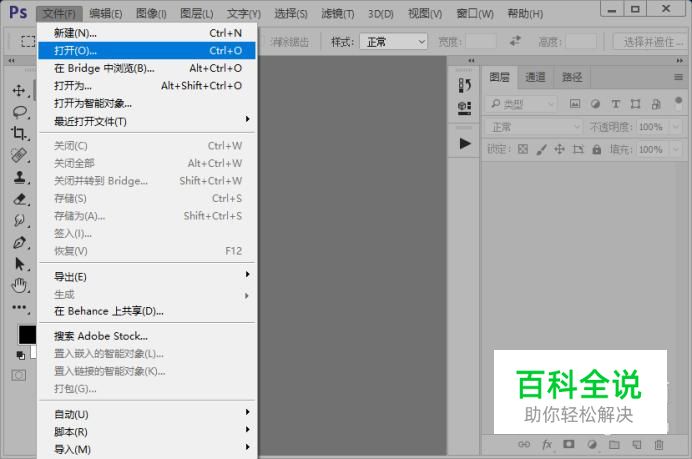The width and height of the screenshot is (692, 459).
Task: Click the rectangular marquee options icon
Action: point(28,41)
